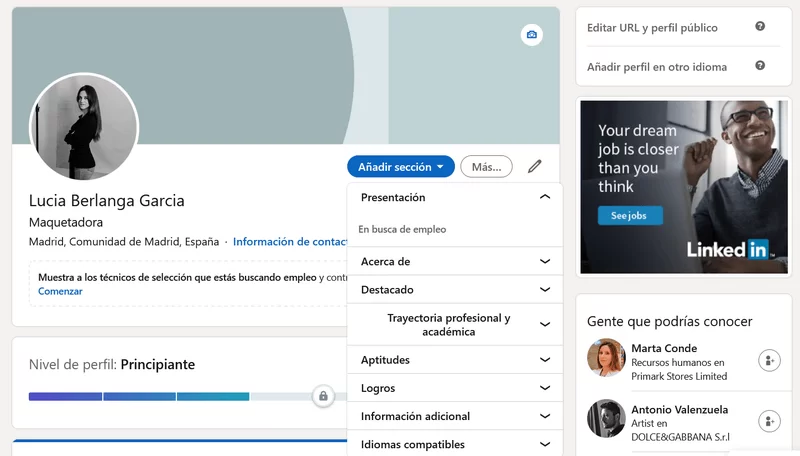Expand the Destacado section
Image resolution: width=800 pixels, height=456 pixels.
click(x=544, y=290)
